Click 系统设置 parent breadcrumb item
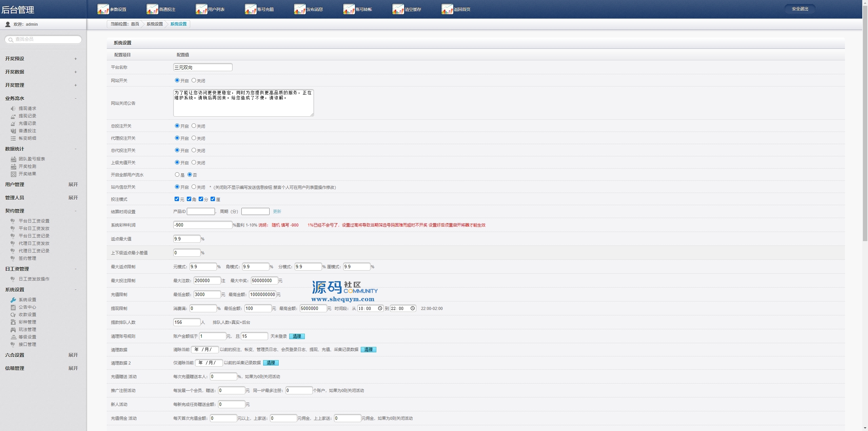 point(155,24)
